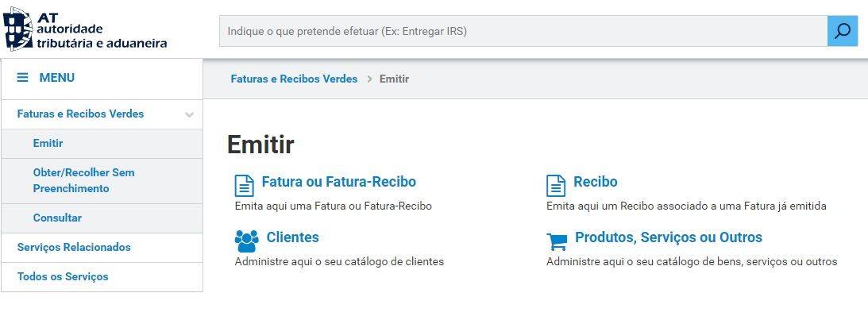Click the Recibo document icon
Viewport: 868px width, 320px height.
click(556, 186)
